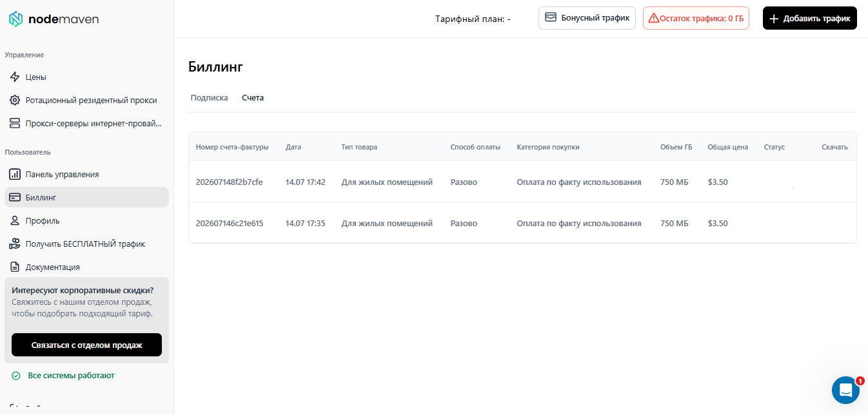Select the Счета tab
This screenshot has height=415, width=868.
[253, 98]
